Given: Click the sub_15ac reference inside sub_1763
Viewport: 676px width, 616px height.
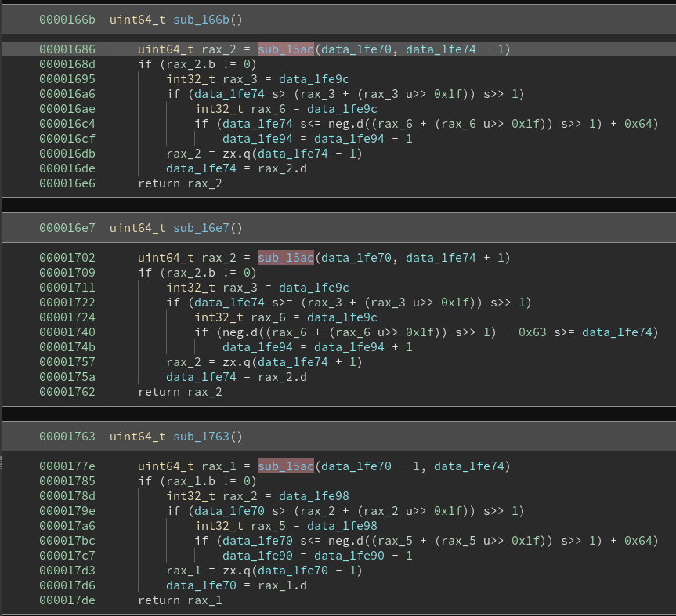Looking at the screenshot, I should pyautogui.click(x=286, y=466).
